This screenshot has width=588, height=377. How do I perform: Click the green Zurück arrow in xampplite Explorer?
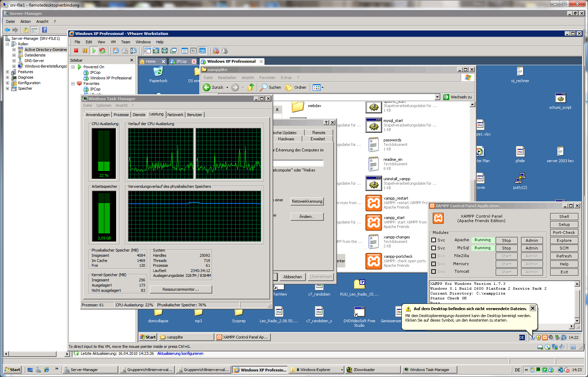click(x=207, y=87)
